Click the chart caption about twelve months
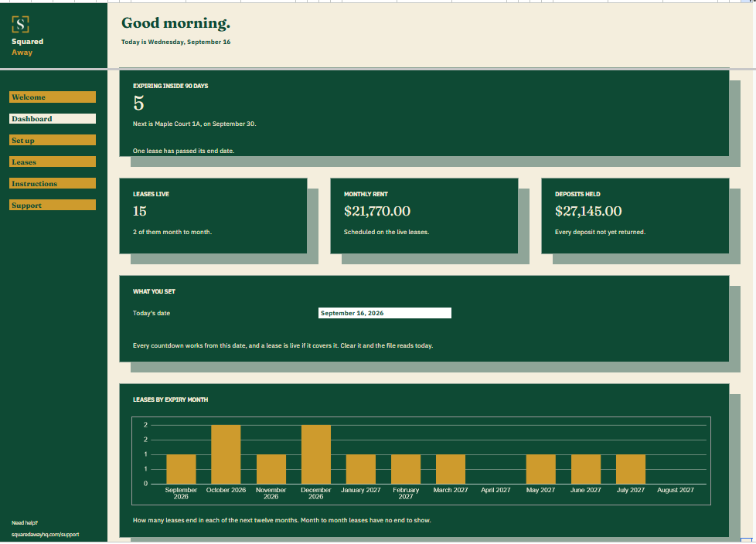Viewport: 756px width, 544px height. 282,520
